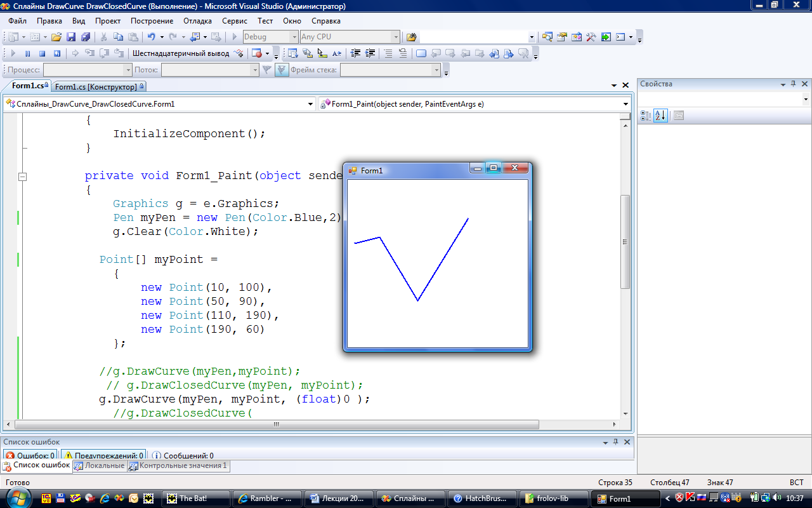Open the Debug configuration dropdown
812x508 pixels.
click(x=294, y=37)
